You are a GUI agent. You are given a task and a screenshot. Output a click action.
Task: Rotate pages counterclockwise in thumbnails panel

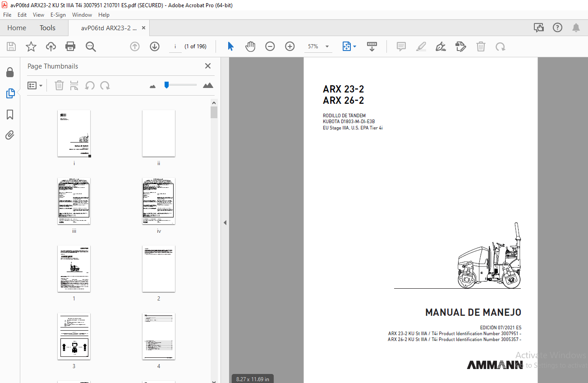[90, 85]
